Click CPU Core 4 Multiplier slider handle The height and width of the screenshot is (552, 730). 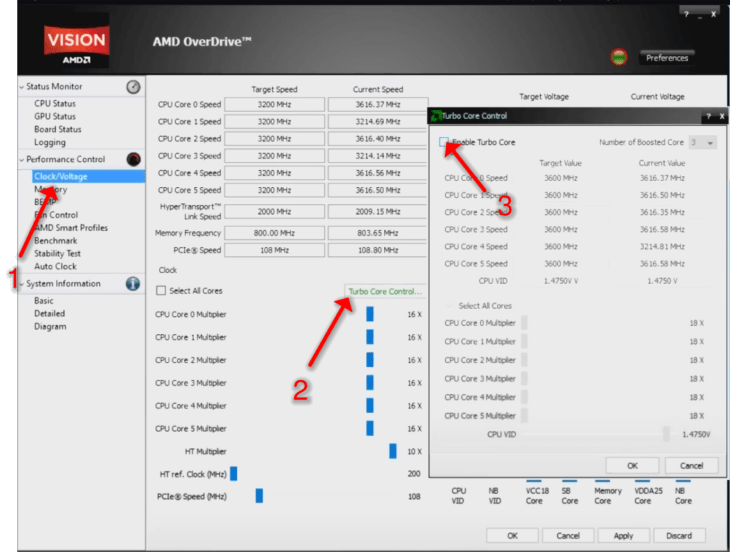pos(370,405)
